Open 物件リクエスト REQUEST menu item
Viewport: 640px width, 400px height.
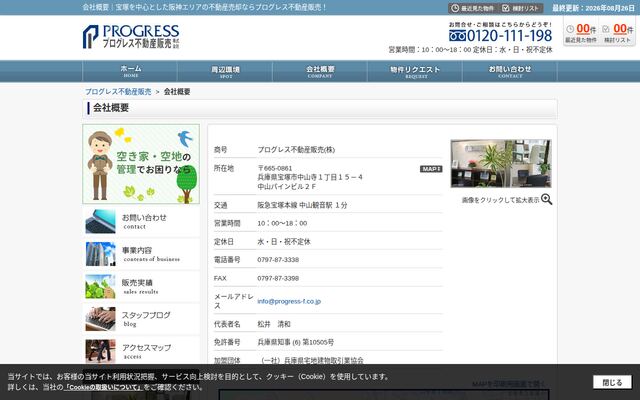pos(415,71)
